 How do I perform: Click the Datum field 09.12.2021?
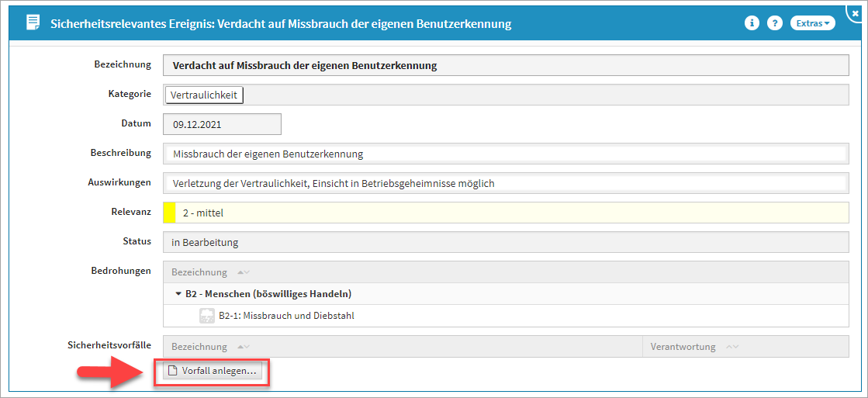click(x=222, y=125)
